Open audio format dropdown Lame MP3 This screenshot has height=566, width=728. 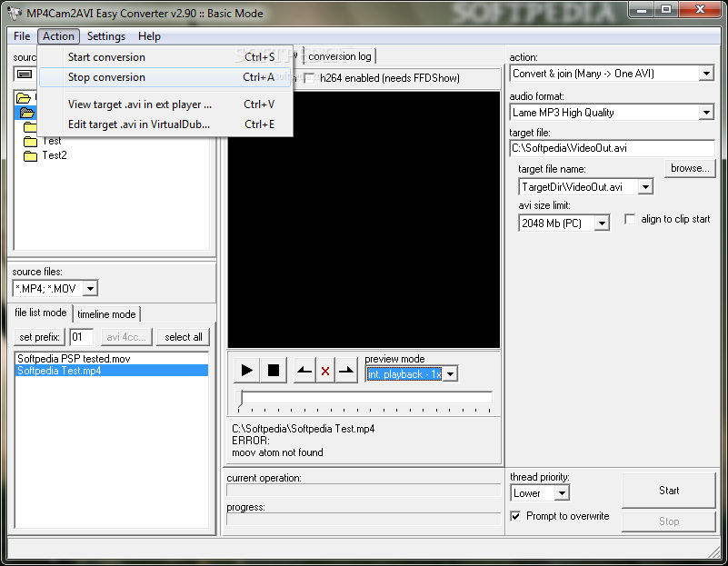[x=706, y=113]
